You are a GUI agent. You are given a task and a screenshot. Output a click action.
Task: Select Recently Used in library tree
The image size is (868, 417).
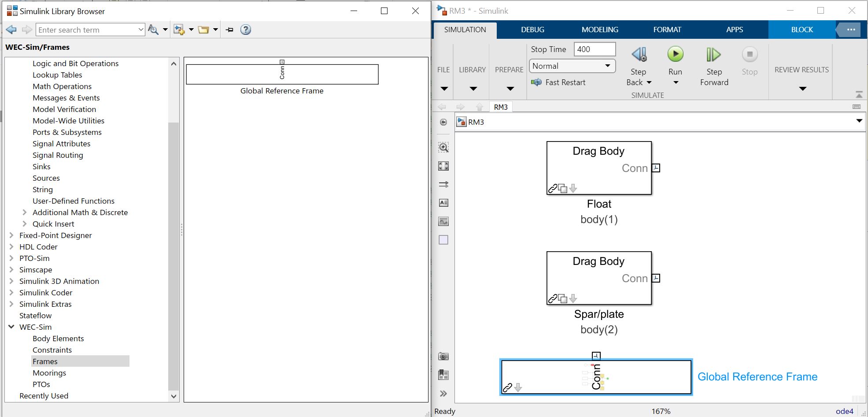point(44,396)
